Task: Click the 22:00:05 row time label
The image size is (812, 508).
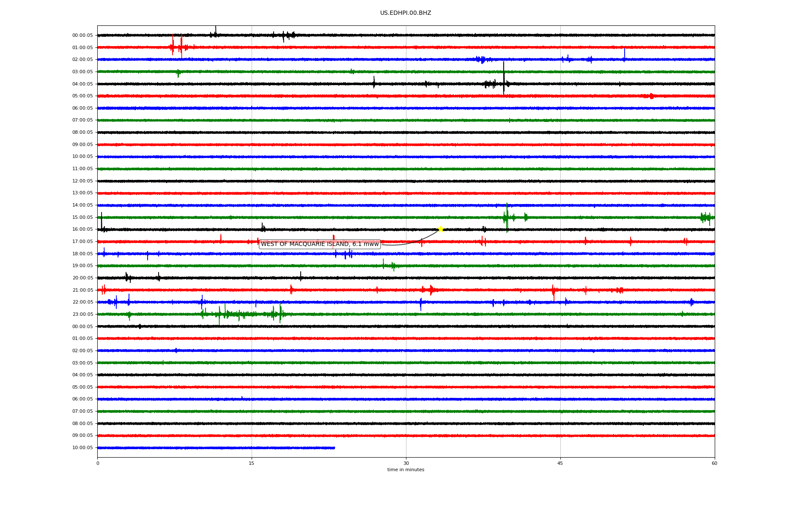Action: (82, 302)
